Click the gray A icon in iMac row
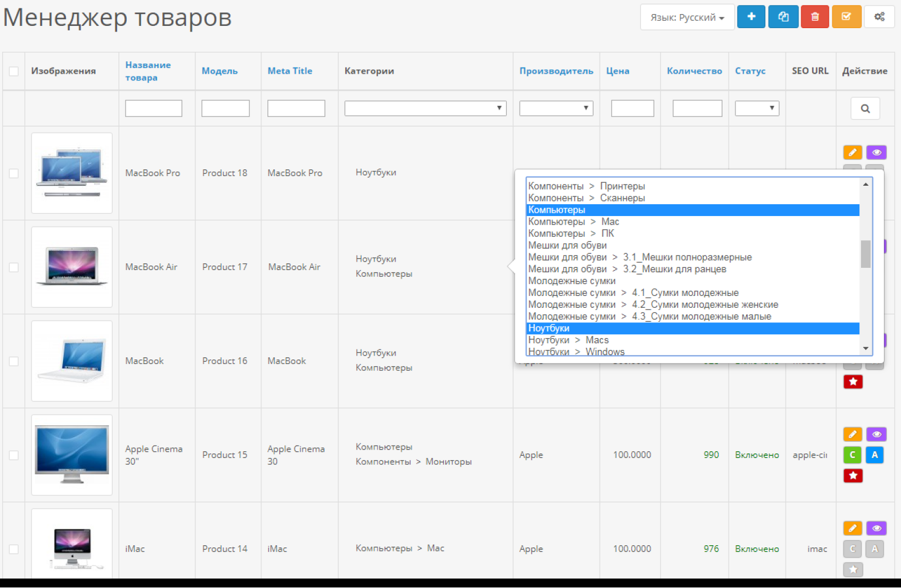The width and height of the screenshot is (901, 588). click(x=875, y=549)
